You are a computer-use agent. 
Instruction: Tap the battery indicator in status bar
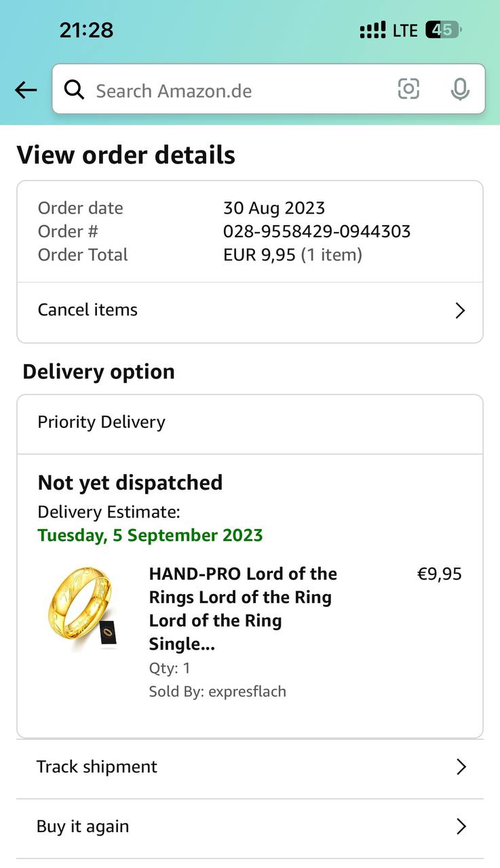click(x=443, y=30)
